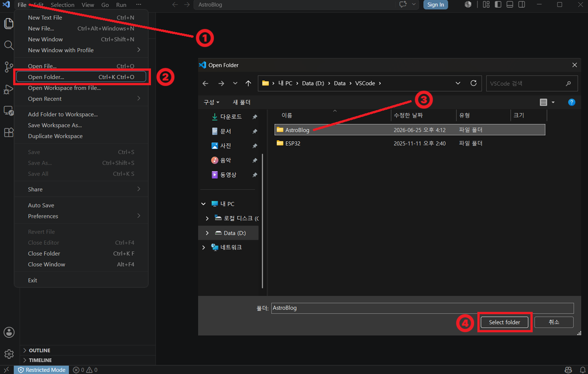Expand the 로컬 디스크 tree node

click(x=208, y=219)
